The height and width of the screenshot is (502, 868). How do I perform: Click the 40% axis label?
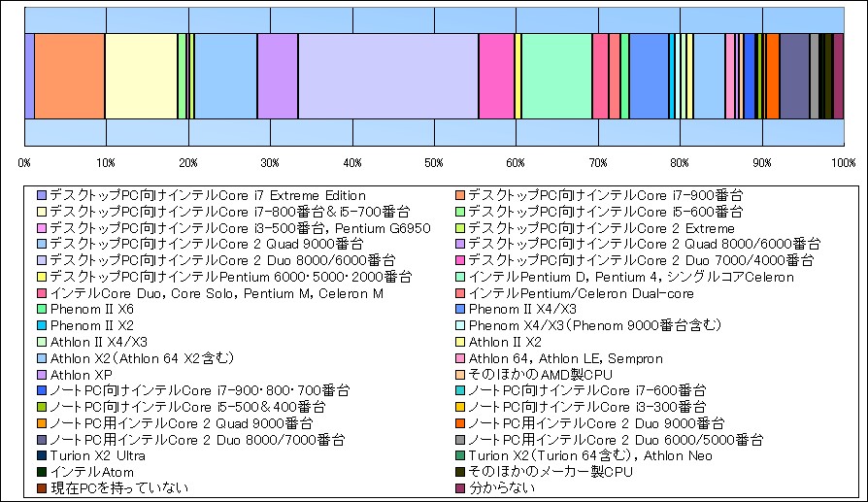pos(352,163)
